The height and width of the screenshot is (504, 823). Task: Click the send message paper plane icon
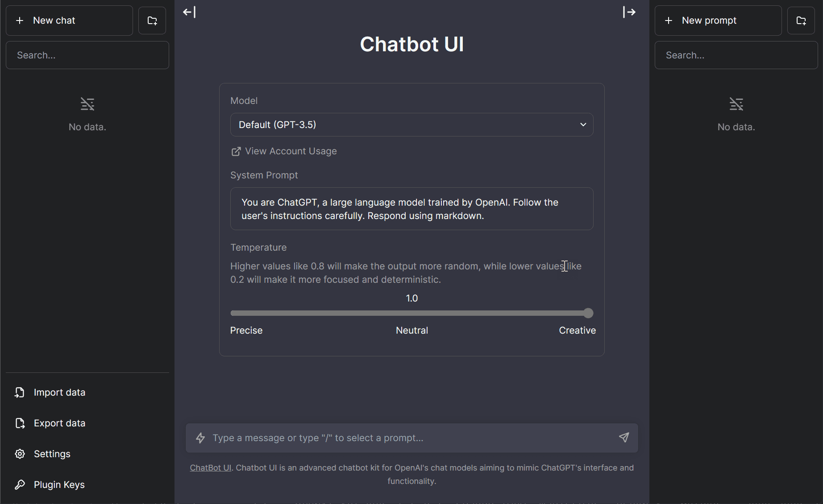624,438
